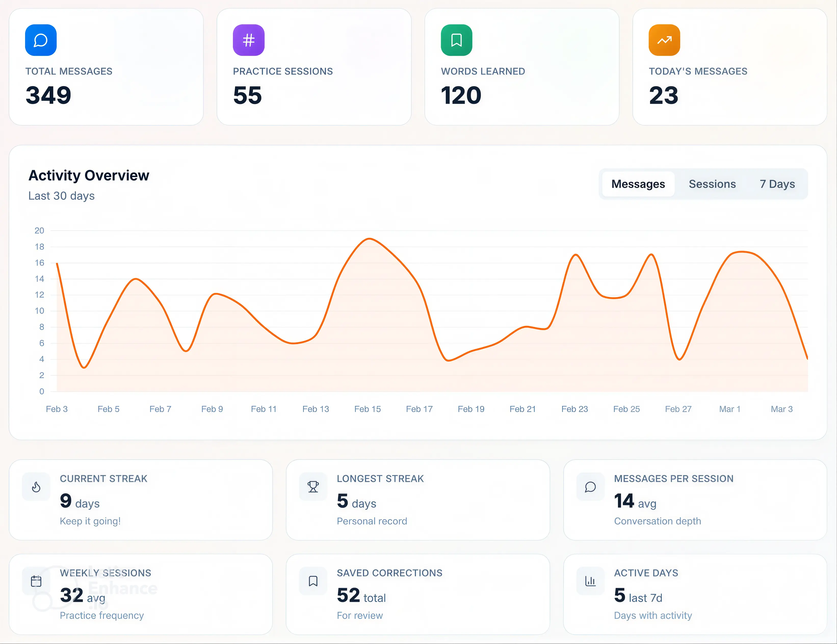Click the Keep it going streak message

coord(90,521)
